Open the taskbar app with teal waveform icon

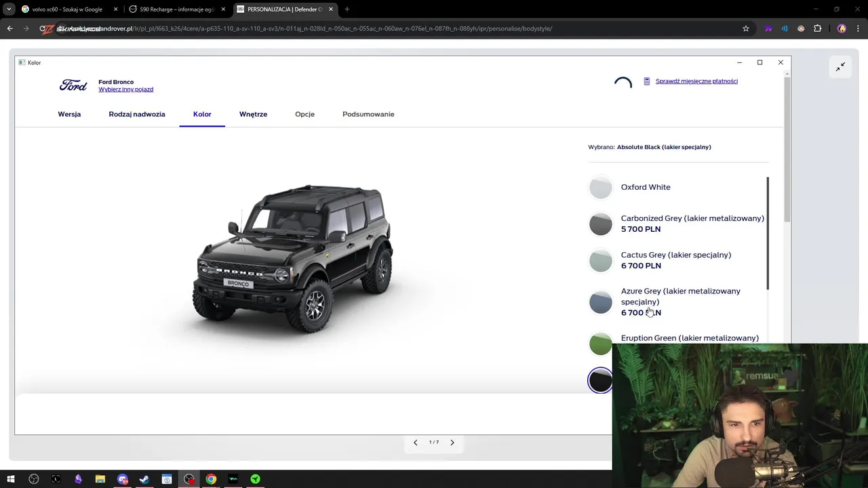[x=233, y=479]
